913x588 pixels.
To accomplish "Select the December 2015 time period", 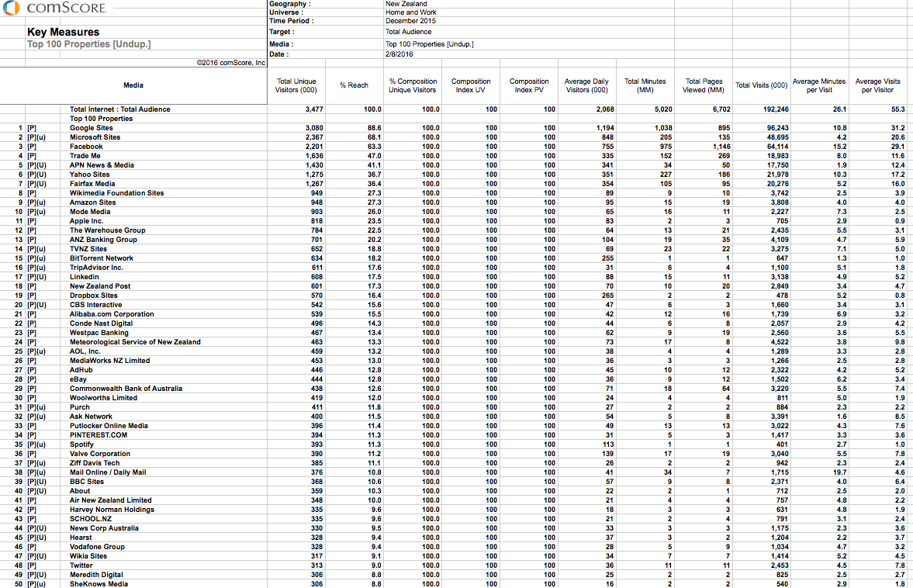I will tap(410, 21).
